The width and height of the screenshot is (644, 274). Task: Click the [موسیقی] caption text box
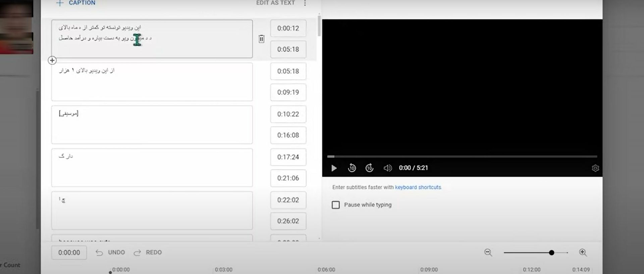click(x=152, y=125)
